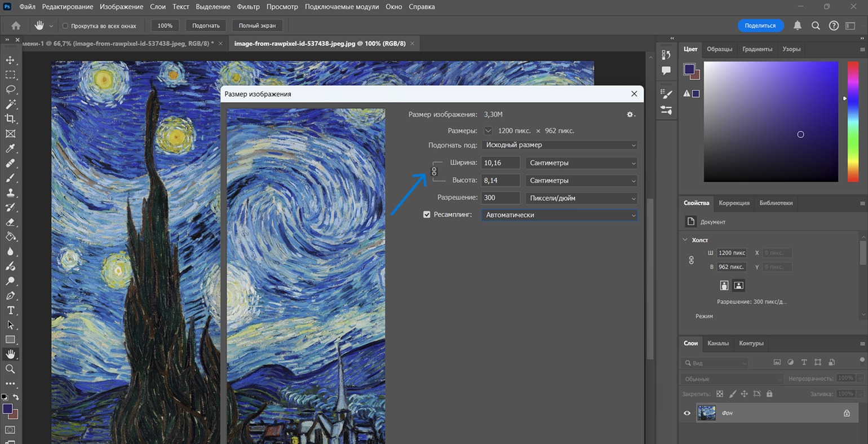
Task: Open the dialog gear settings menu
Action: [x=631, y=115]
